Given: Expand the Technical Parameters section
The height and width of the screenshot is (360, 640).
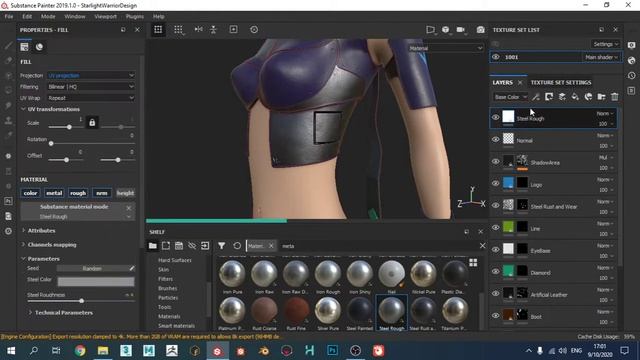Looking at the screenshot, I should click(30, 313).
